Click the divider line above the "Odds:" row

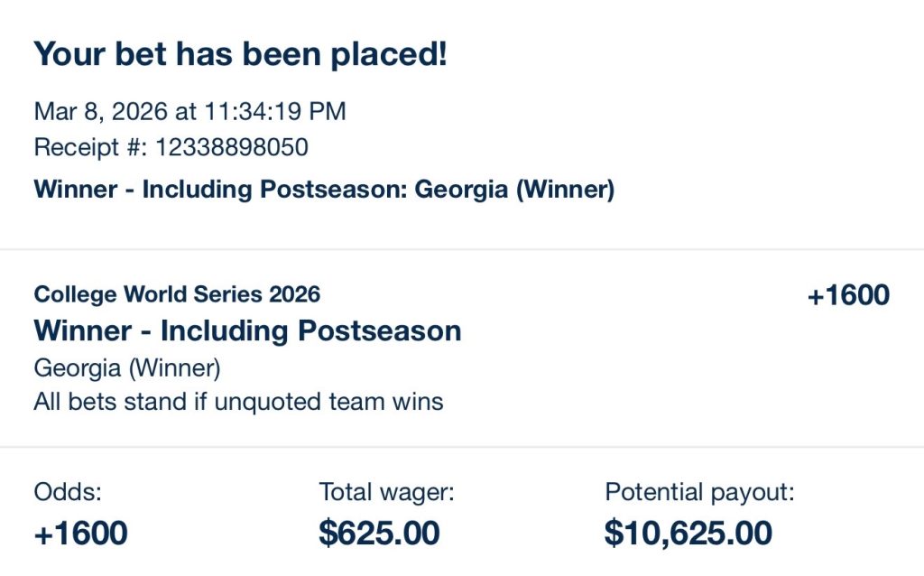(462, 447)
